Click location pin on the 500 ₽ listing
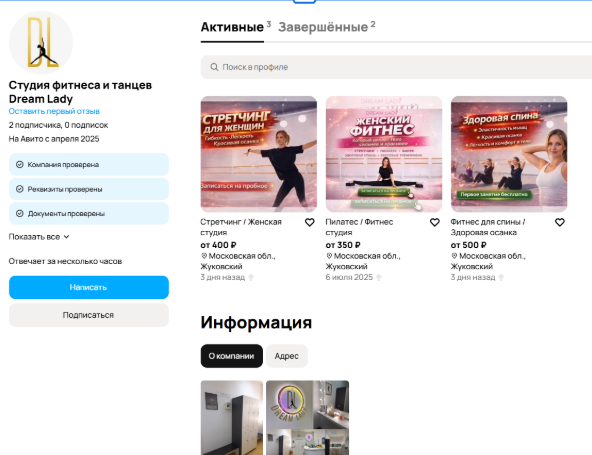Image resolution: width=592 pixels, height=455 pixels. (x=454, y=256)
